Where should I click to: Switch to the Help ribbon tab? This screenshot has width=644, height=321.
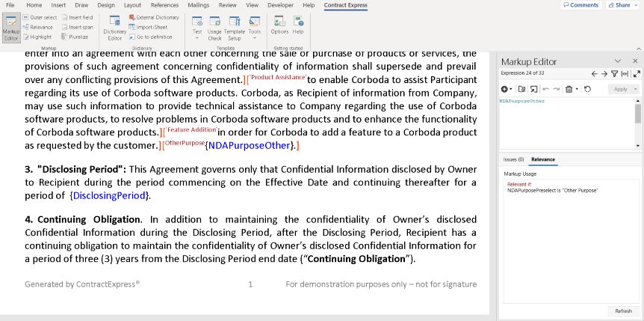[309, 5]
